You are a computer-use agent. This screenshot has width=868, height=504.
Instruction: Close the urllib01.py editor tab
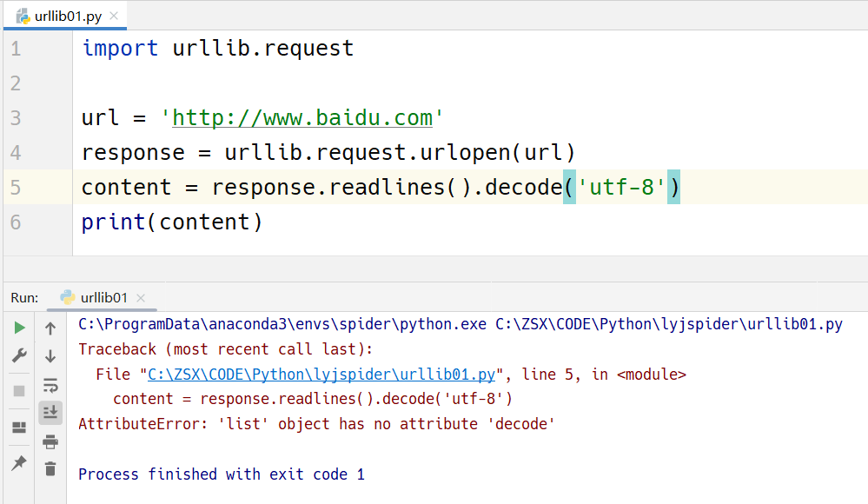114,16
